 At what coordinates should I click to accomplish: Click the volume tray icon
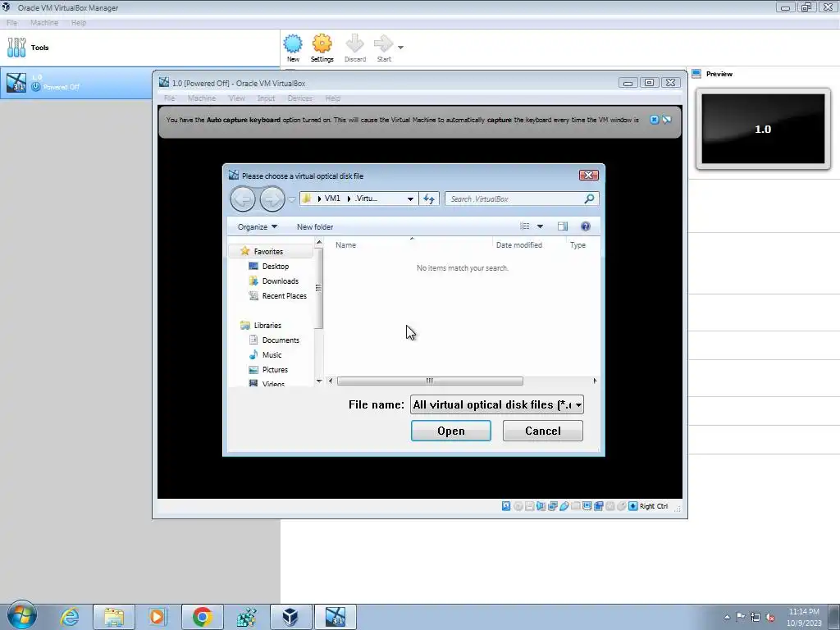(770, 617)
